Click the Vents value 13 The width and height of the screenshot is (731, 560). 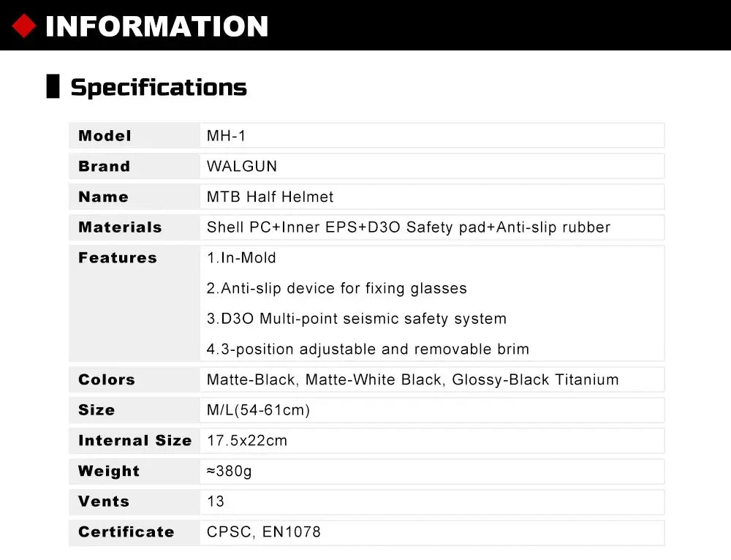(216, 502)
